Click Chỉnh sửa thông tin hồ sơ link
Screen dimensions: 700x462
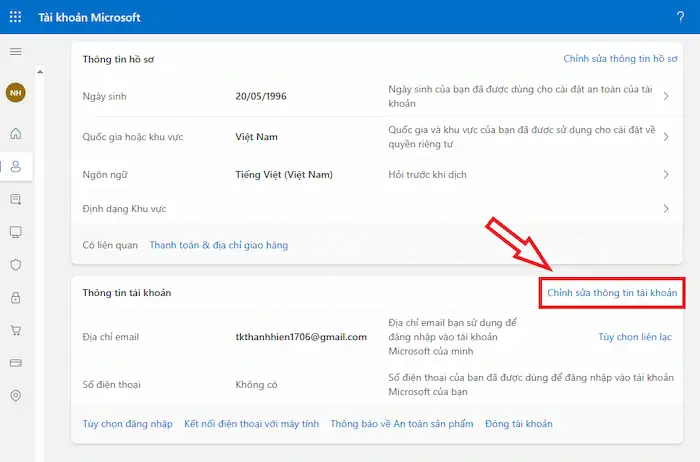point(620,59)
